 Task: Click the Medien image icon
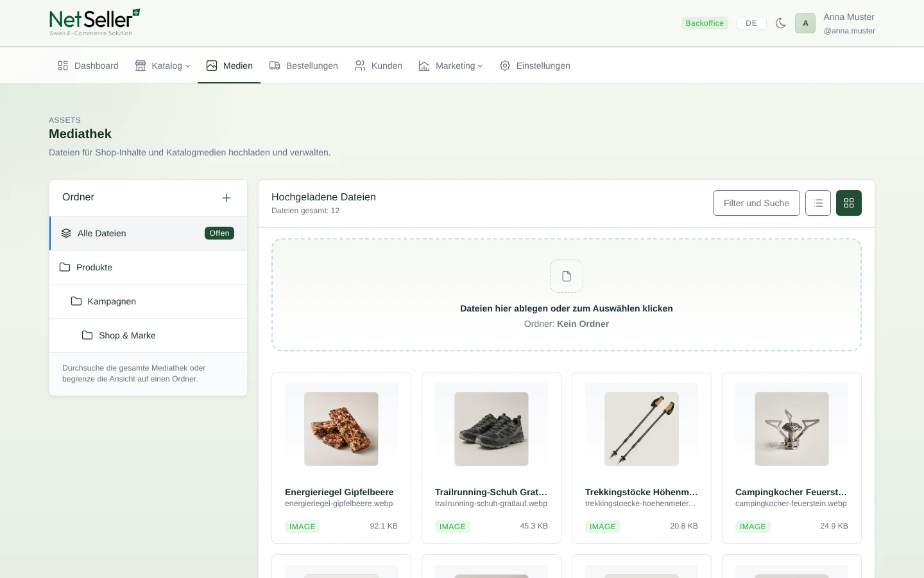tap(212, 66)
